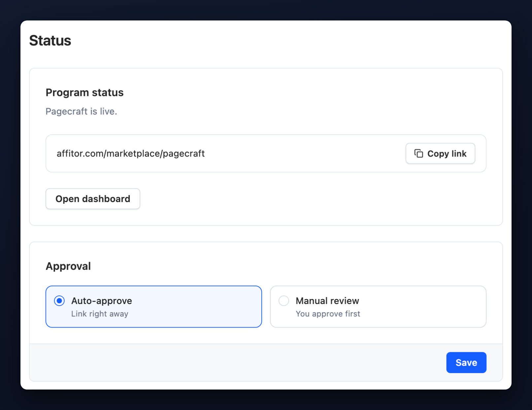Click the affitor.com/marketplace/pagecraft link text

coord(131,154)
